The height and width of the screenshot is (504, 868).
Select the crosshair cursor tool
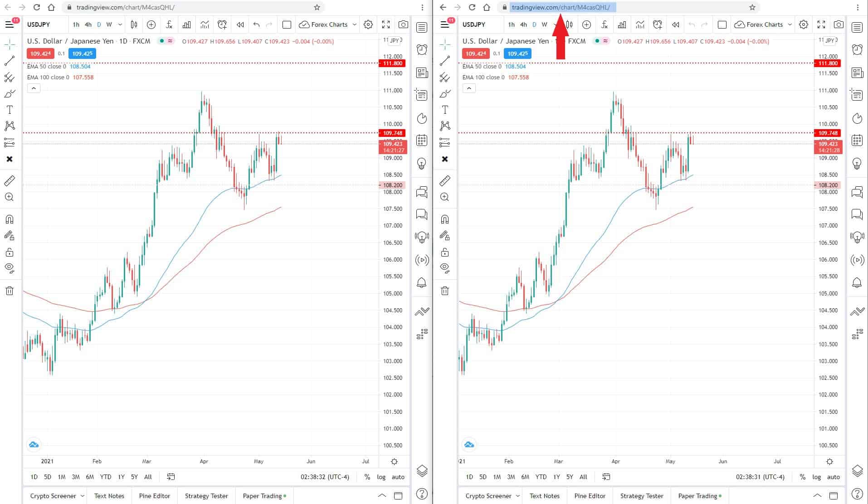[9, 44]
